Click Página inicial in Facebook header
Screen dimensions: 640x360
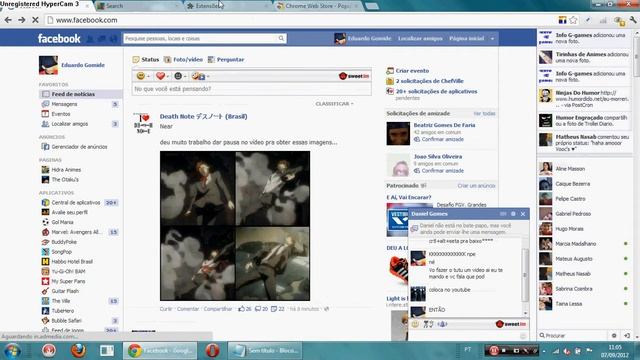466,38
